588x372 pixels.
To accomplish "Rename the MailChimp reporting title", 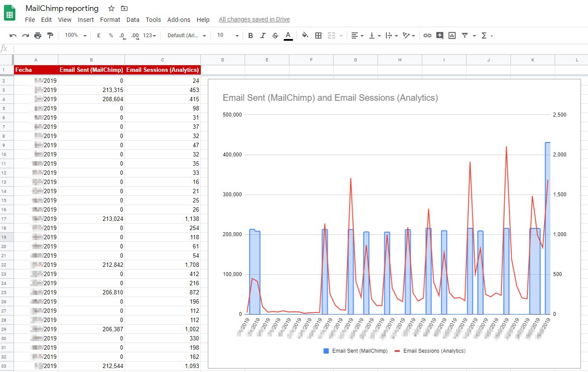I will [62, 8].
